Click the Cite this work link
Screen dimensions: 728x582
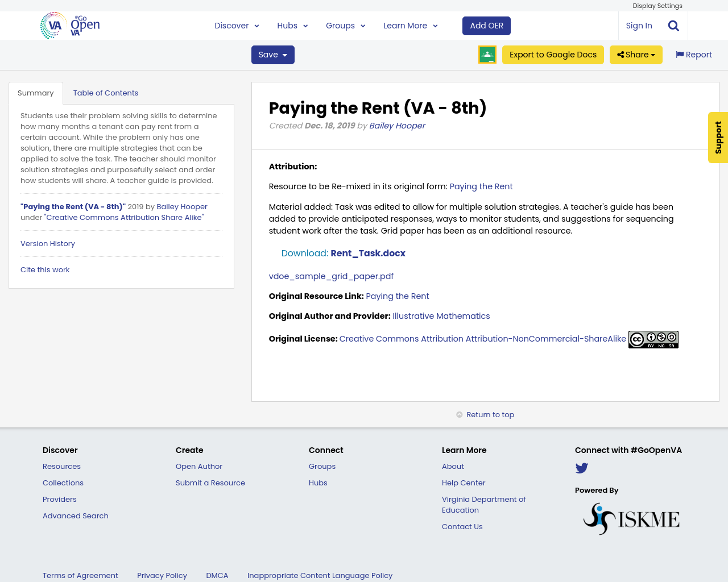[x=45, y=269]
